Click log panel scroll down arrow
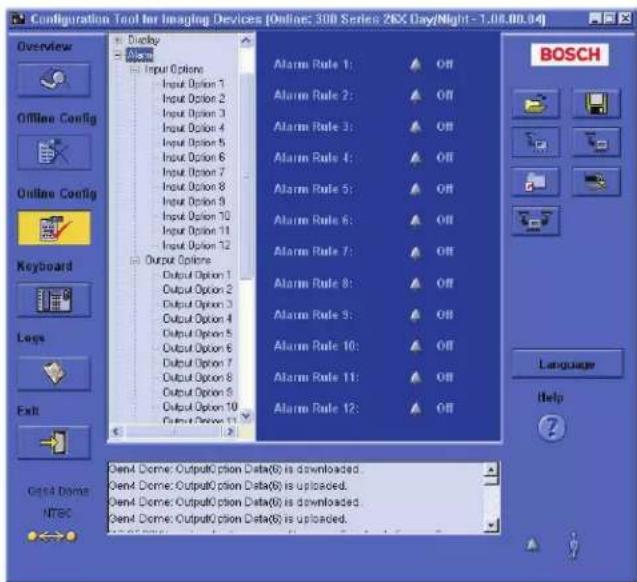This screenshot has height=582, width=637. 491,526
